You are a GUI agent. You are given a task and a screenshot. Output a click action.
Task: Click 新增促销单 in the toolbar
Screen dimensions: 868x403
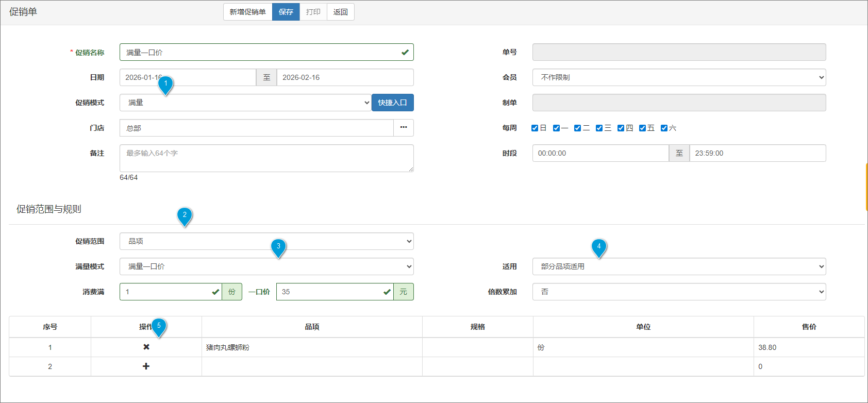247,12
